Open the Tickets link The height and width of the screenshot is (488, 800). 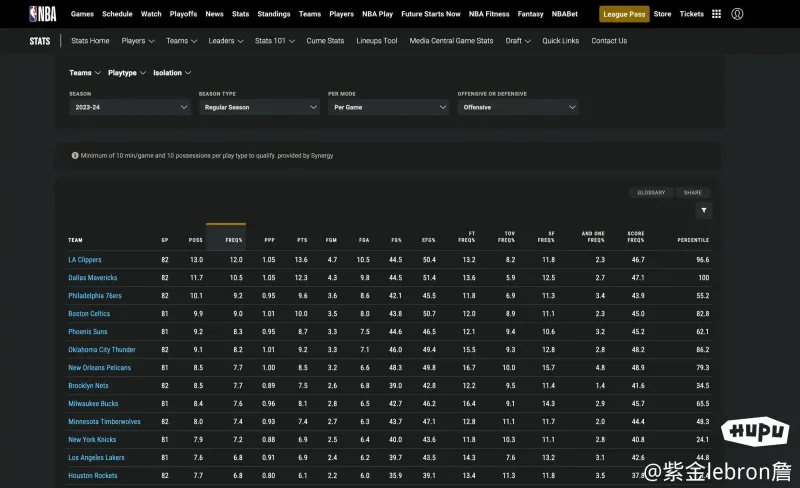coord(691,14)
